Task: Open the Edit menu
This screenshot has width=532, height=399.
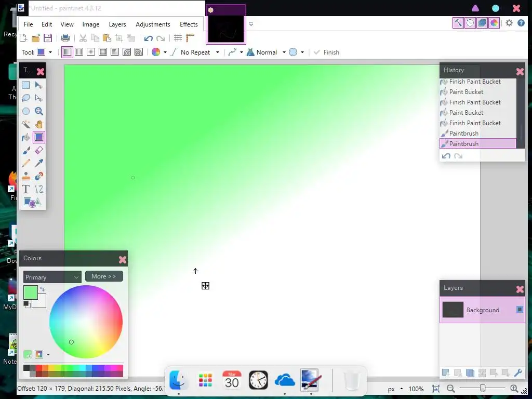Action: pos(47,24)
